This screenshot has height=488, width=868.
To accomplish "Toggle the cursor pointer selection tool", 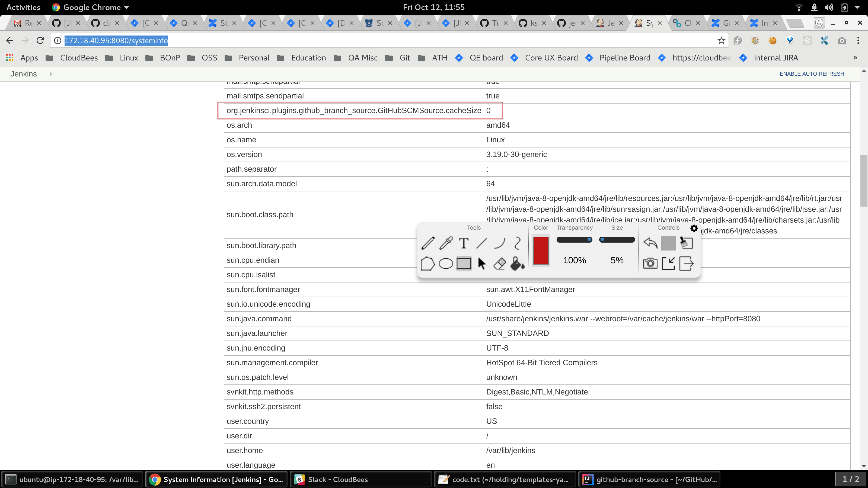I will [481, 263].
